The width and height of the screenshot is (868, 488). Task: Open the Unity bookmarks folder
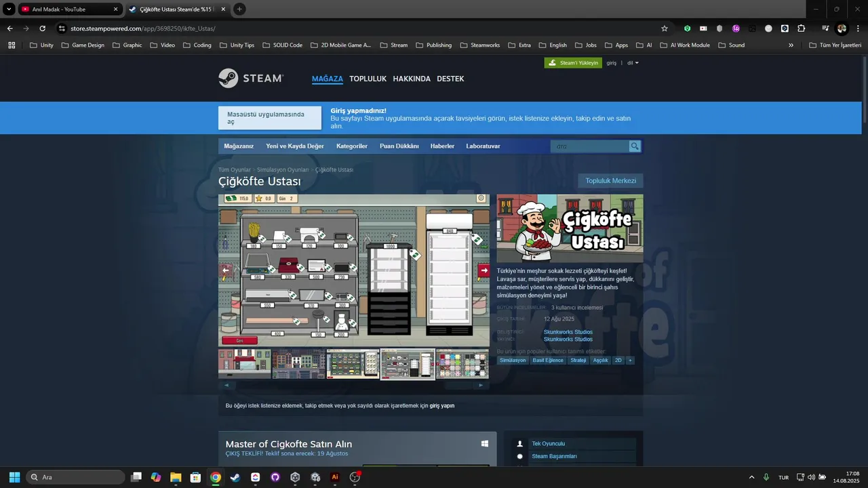tap(42, 45)
